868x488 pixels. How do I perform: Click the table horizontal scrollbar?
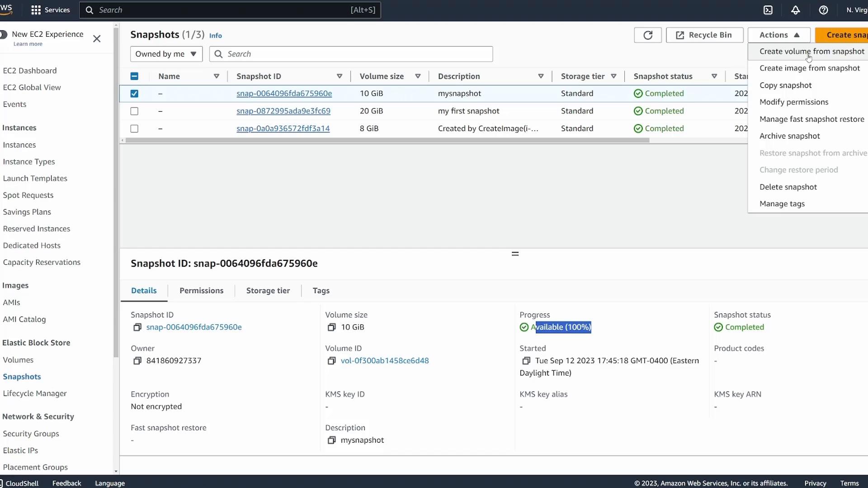pyautogui.click(x=387, y=141)
